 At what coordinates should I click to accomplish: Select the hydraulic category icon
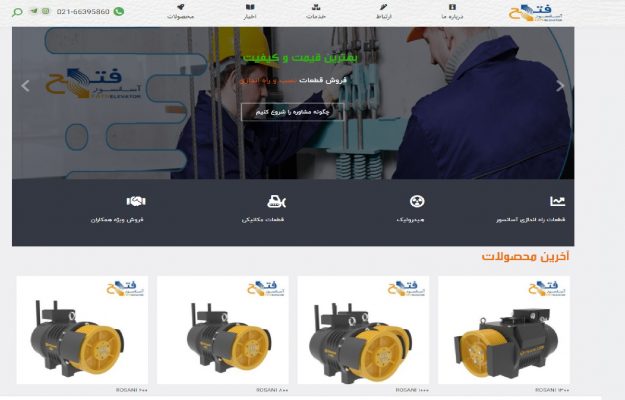click(418, 202)
